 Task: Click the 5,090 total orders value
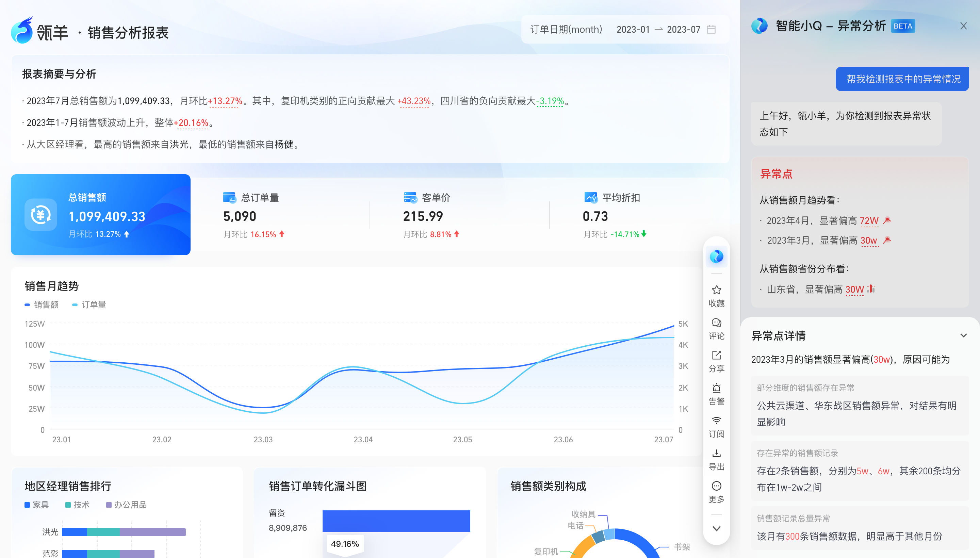(x=240, y=216)
